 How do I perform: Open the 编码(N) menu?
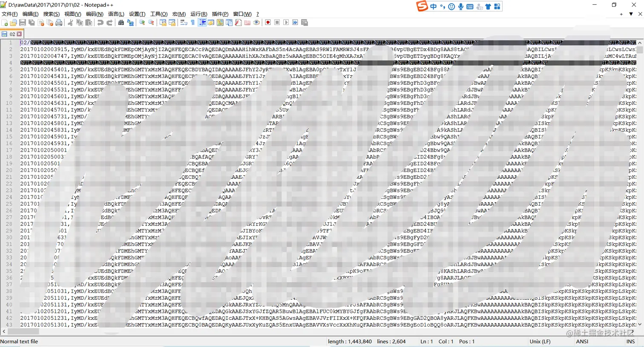[x=95, y=14]
